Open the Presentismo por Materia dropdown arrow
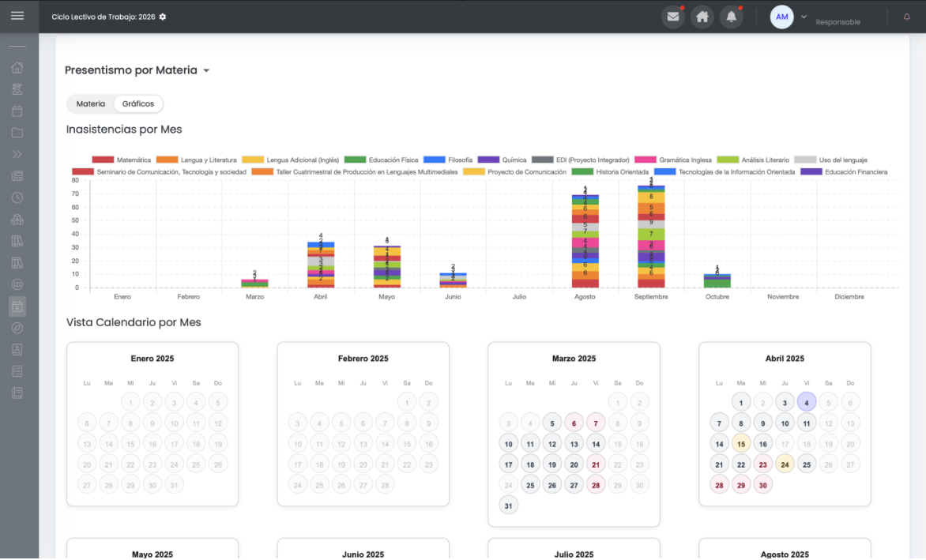The height and width of the screenshot is (560, 926). point(206,71)
